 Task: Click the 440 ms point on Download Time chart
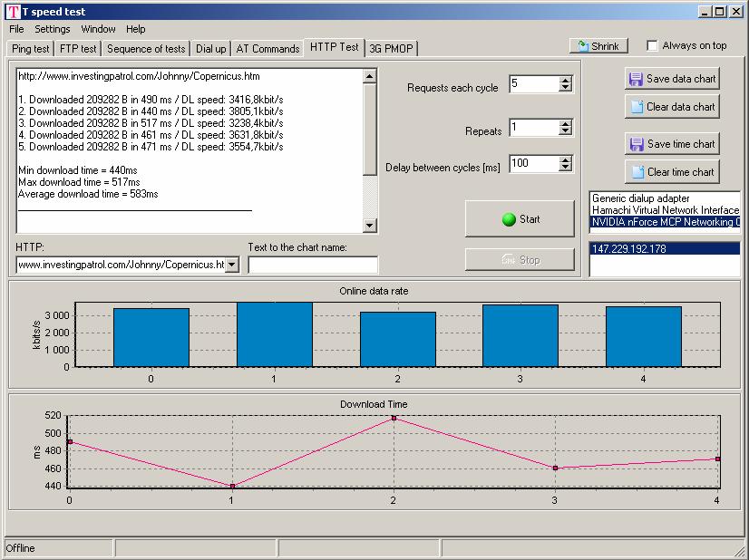(x=233, y=486)
